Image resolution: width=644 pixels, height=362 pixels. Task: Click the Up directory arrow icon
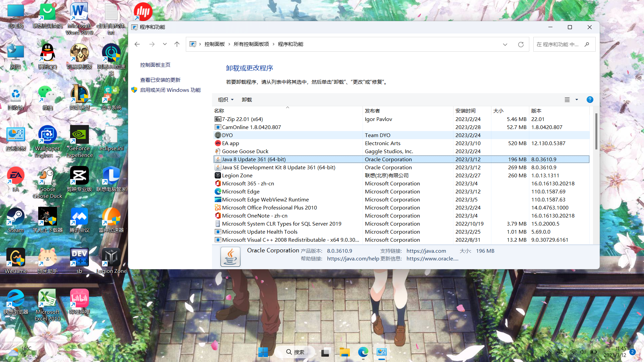177,44
